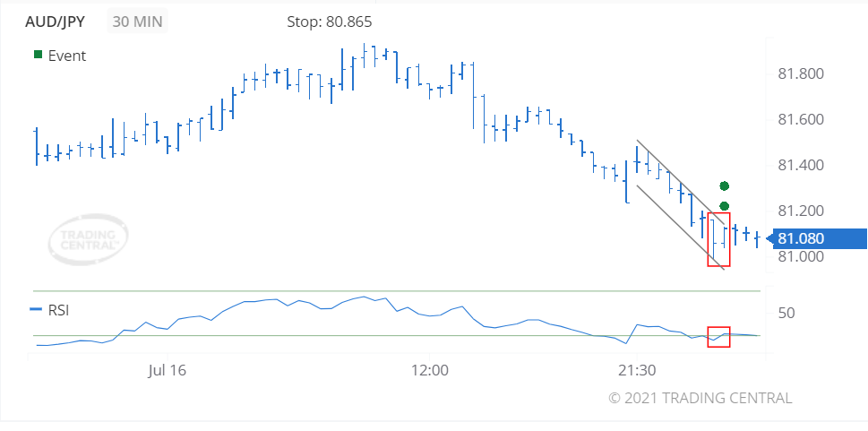Click the 81.800 price axis label
This screenshot has width=868, height=431.
(801, 73)
